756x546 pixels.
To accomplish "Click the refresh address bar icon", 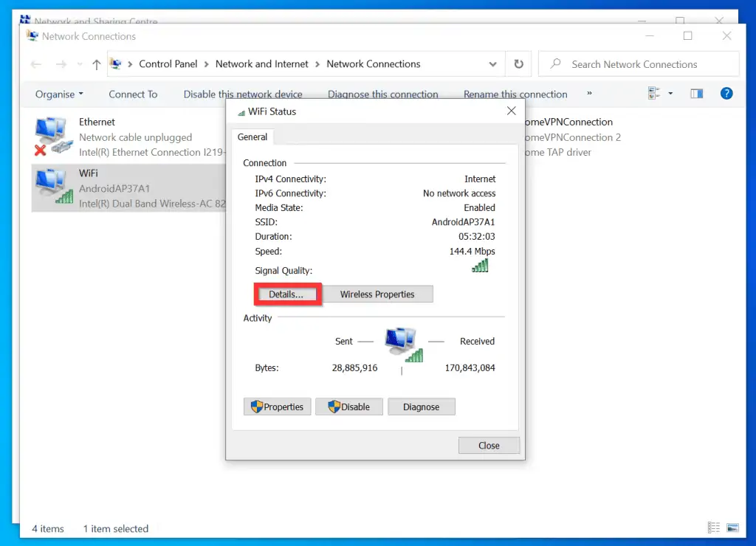I will pyautogui.click(x=518, y=64).
